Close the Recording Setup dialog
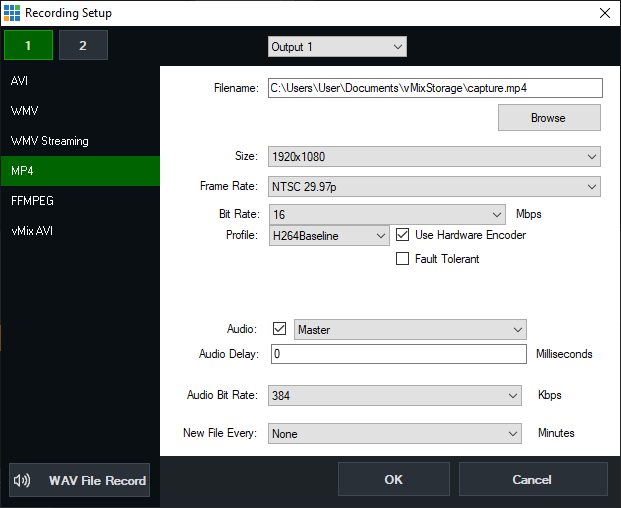This screenshot has height=508, width=621. [x=603, y=13]
